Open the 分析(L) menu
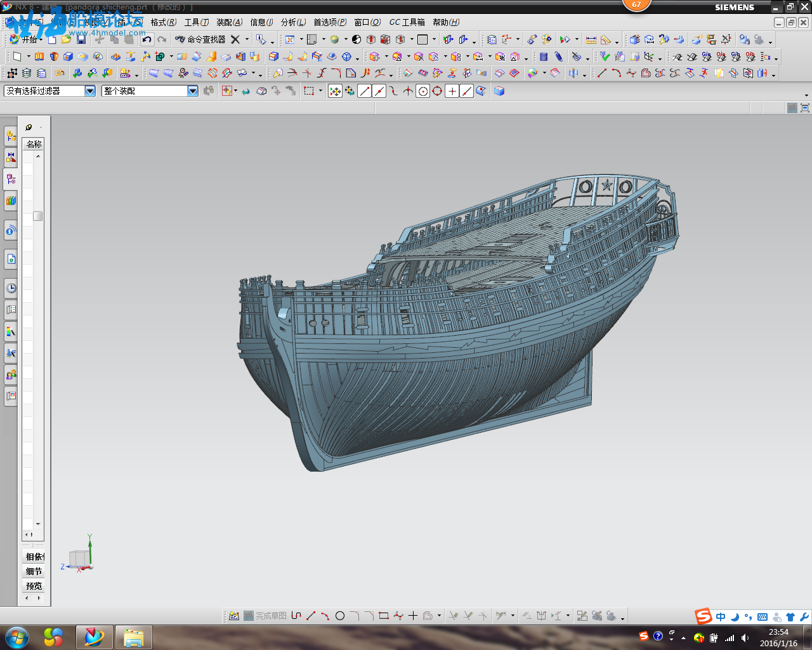Image resolution: width=812 pixels, height=650 pixels. [x=293, y=22]
